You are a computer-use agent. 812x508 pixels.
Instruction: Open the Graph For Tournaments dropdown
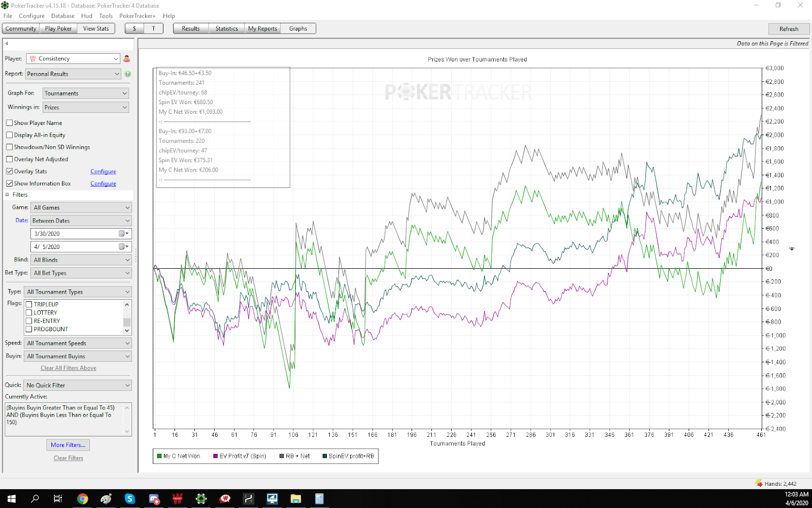85,93
